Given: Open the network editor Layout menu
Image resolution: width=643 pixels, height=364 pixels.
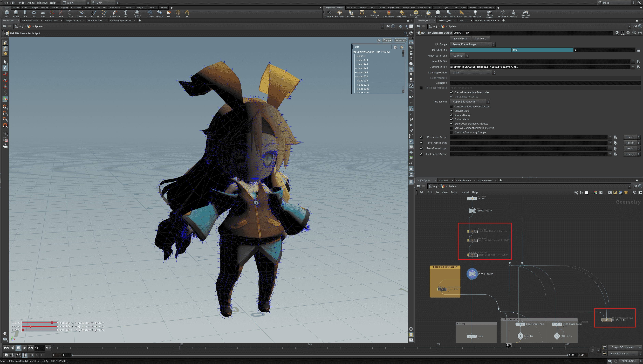Looking at the screenshot, I should point(464,193).
